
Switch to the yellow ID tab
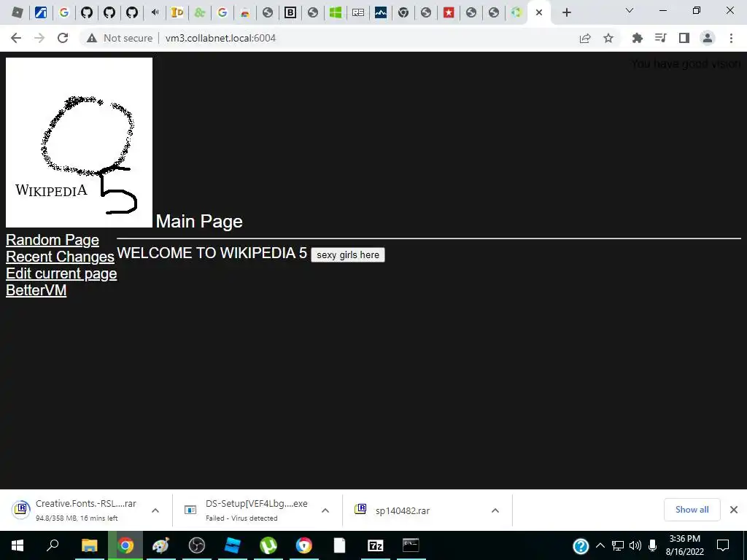point(177,12)
